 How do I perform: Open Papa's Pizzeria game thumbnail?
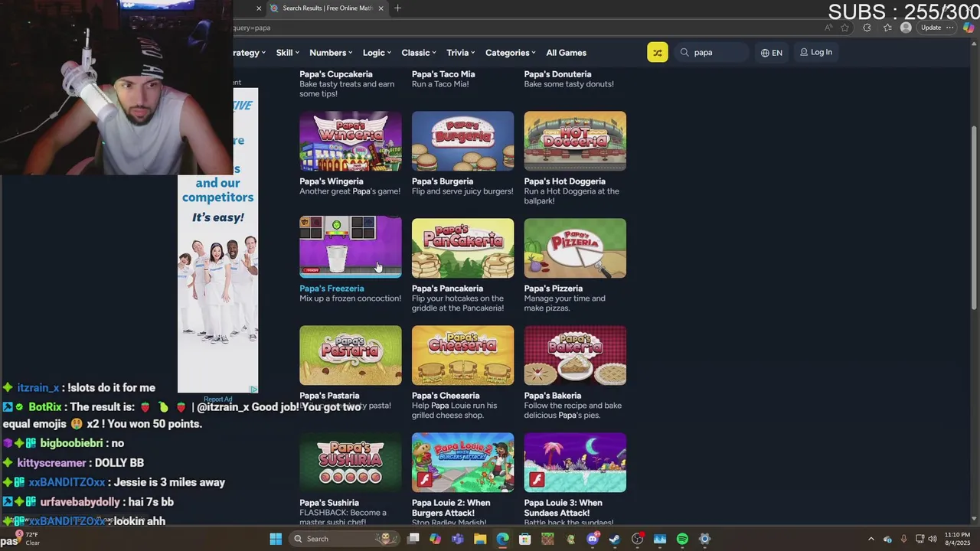(575, 248)
